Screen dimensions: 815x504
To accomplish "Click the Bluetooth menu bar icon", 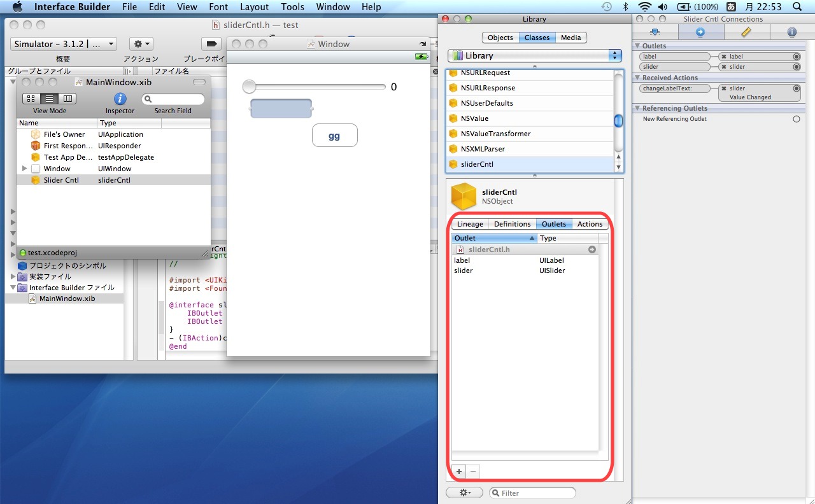I will pos(625,7).
